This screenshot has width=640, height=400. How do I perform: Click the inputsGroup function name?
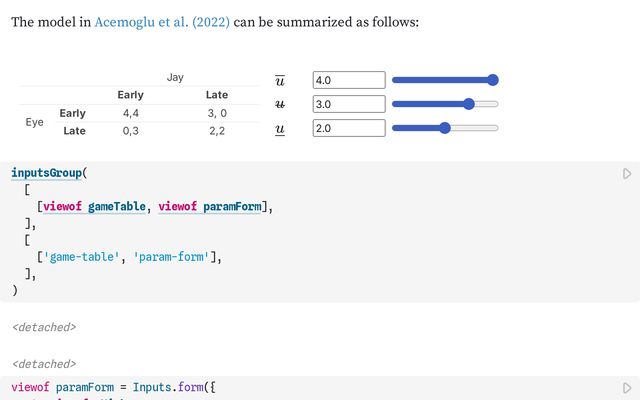(47, 173)
